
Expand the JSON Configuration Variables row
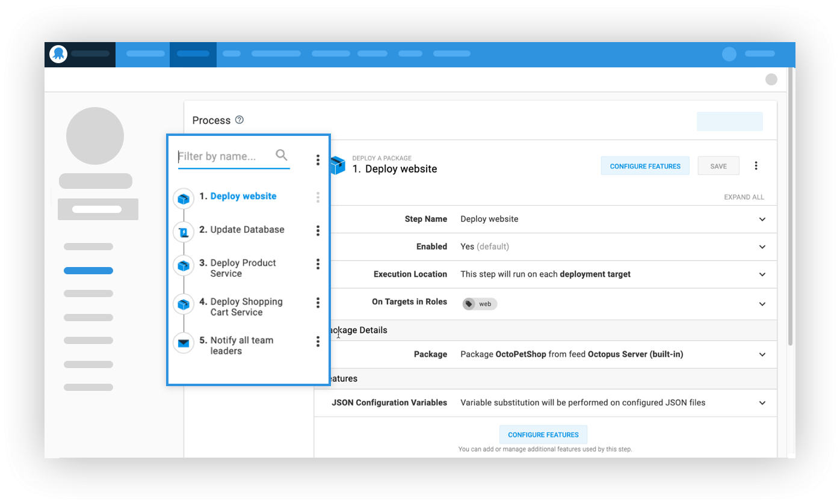[x=762, y=402]
